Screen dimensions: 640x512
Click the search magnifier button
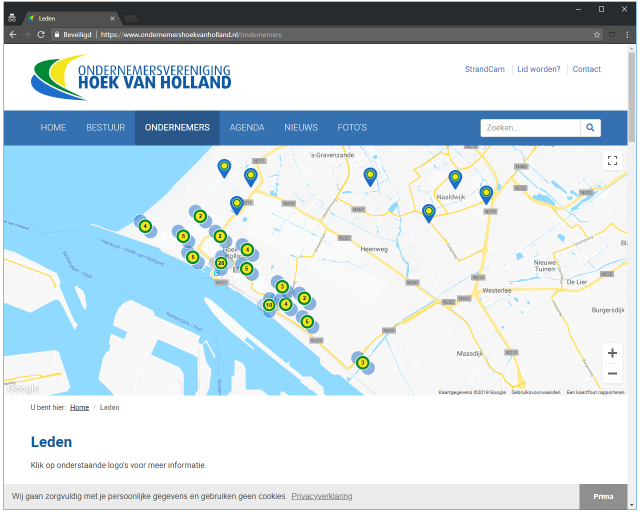point(591,128)
